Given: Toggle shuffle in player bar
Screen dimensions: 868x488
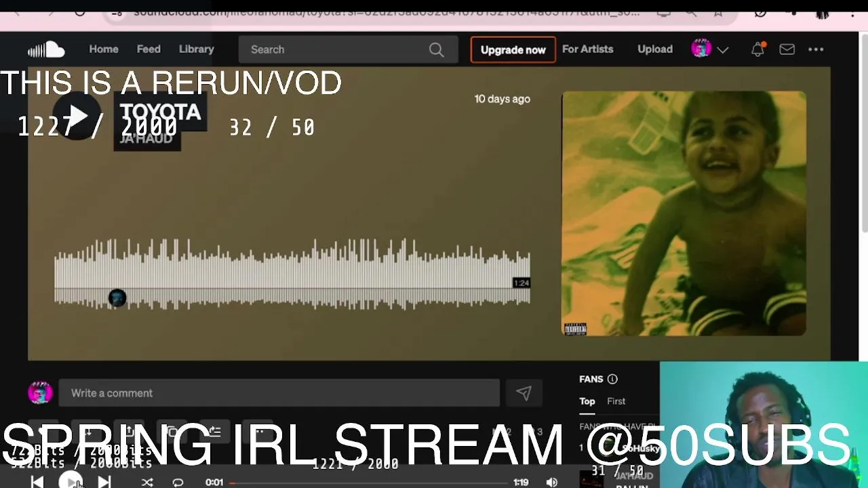Looking at the screenshot, I should point(147,483).
